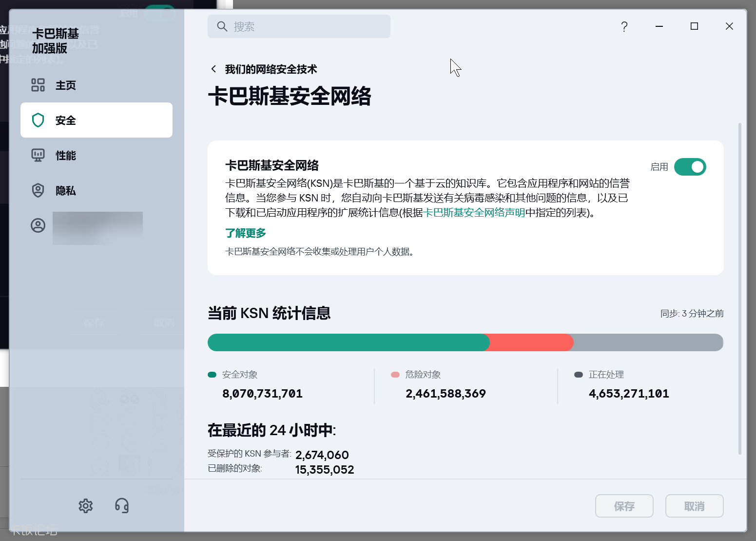Open support via the headset icon
Viewport: 756px width, 541px height.
[122, 506]
